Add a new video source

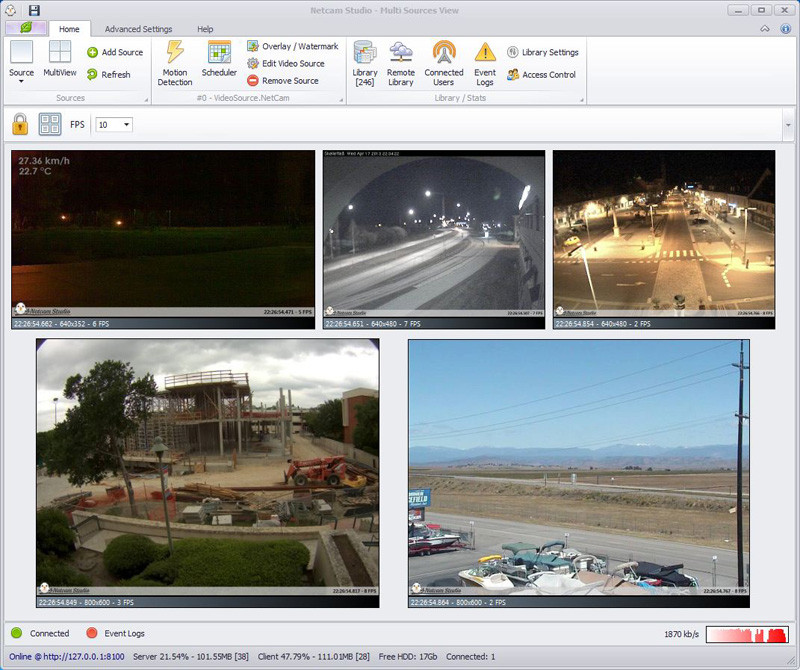coord(115,52)
